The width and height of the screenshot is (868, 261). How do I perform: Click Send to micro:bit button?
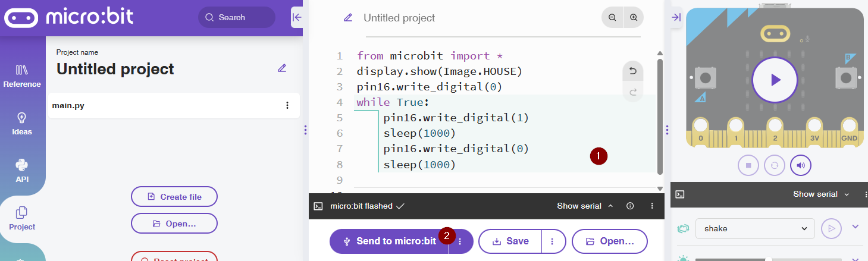(x=389, y=241)
